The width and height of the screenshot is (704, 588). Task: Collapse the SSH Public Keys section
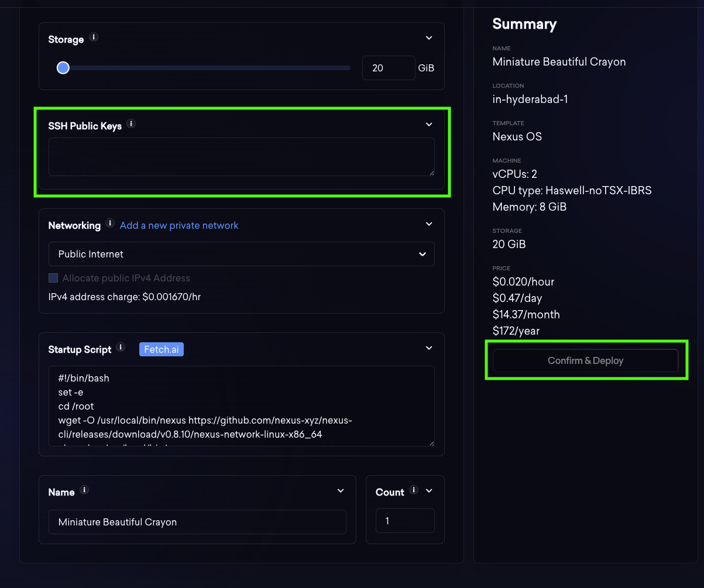pyautogui.click(x=429, y=125)
